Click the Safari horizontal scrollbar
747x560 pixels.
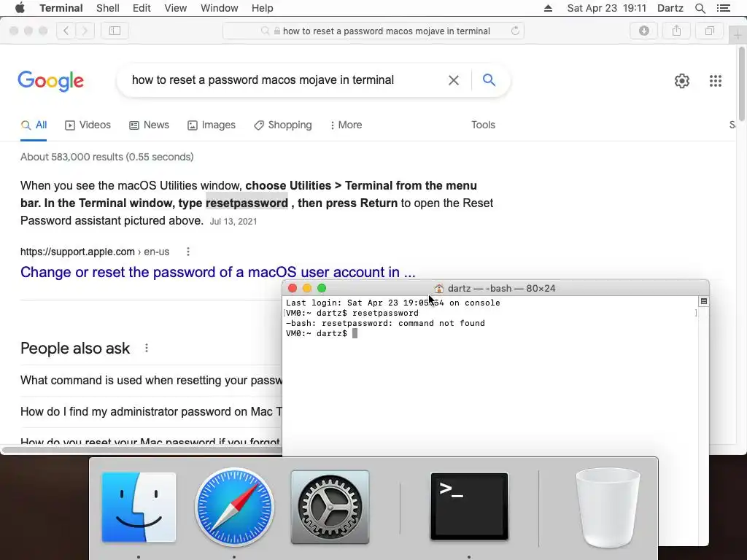[x=142, y=449]
